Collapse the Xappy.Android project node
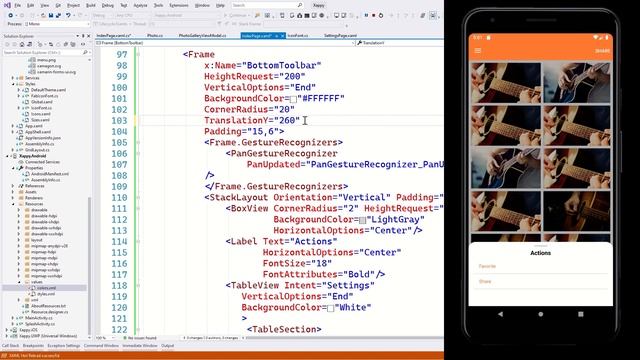Screen dimensions: 640x360 pyautogui.click(x=7, y=156)
